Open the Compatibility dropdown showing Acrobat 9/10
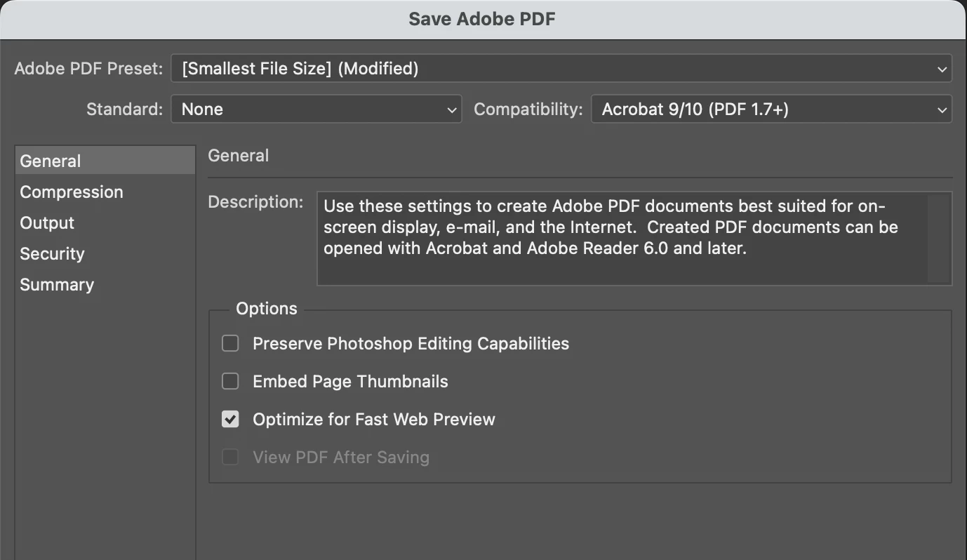This screenshot has width=967, height=560. 771,109
